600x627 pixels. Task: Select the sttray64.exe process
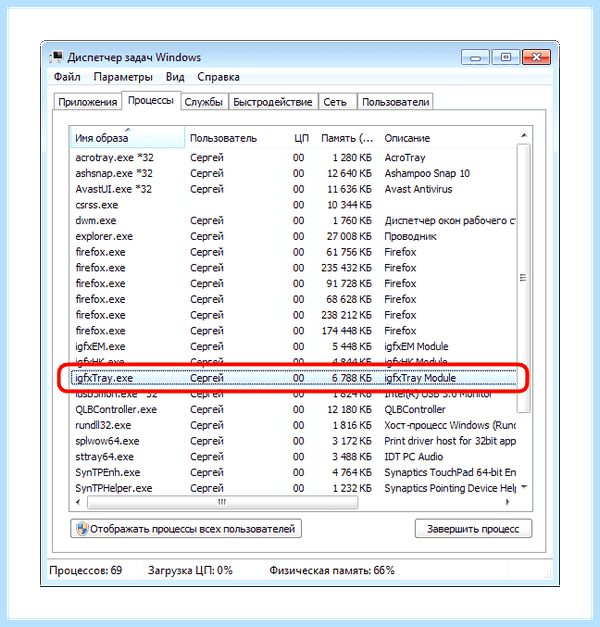coord(293,457)
